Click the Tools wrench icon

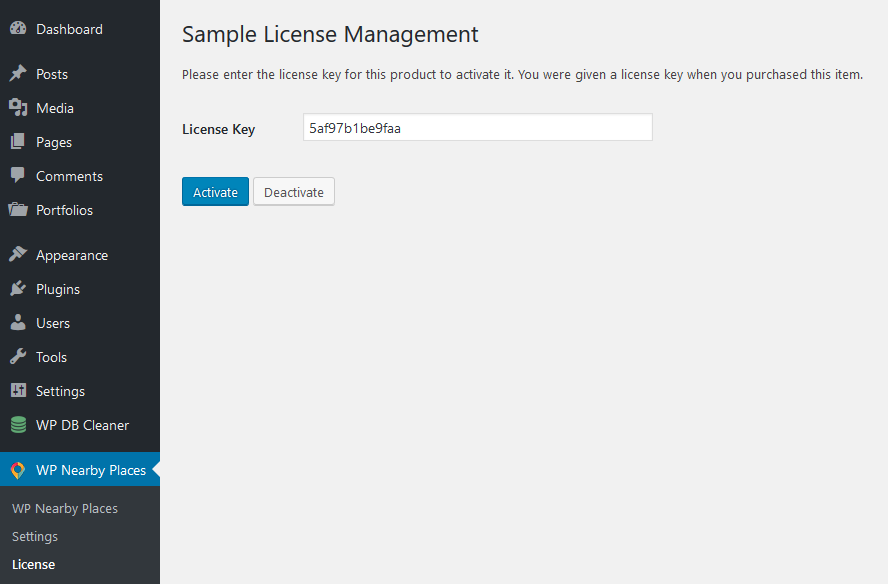18,356
